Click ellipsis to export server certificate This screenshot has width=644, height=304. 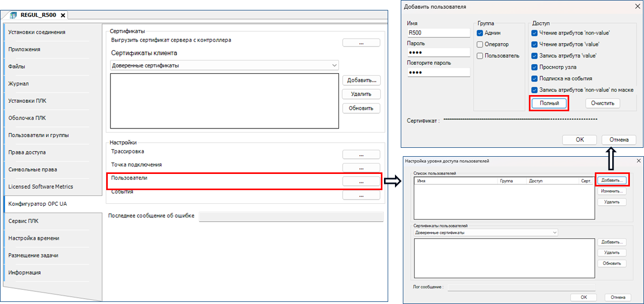pyautogui.click(x=361, y=43)
